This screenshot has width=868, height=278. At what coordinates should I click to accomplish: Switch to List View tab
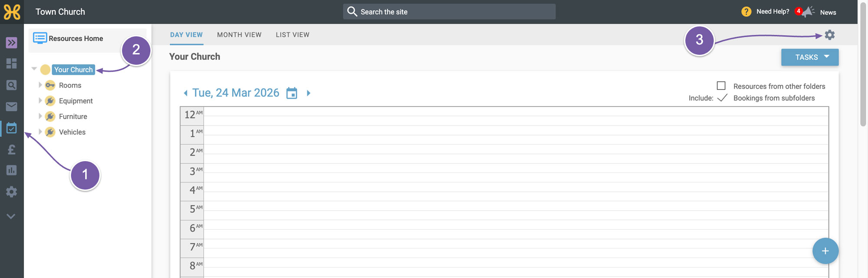[x=293, y=35]
